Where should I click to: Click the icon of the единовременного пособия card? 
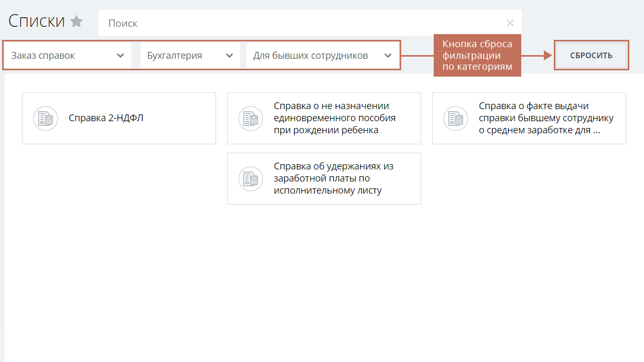pos(250,119)
